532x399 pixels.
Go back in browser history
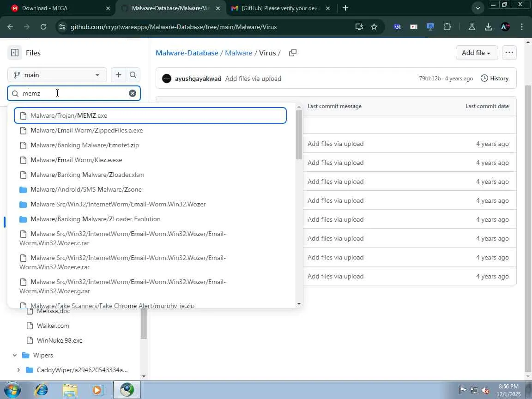(x=10, y=27)
